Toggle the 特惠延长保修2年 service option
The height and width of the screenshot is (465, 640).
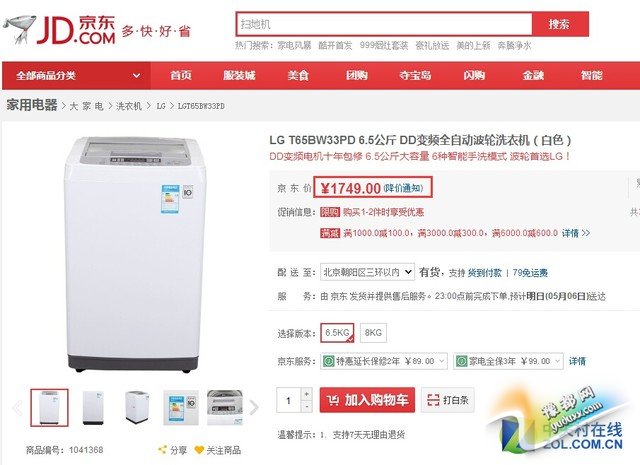click(328, 361)
